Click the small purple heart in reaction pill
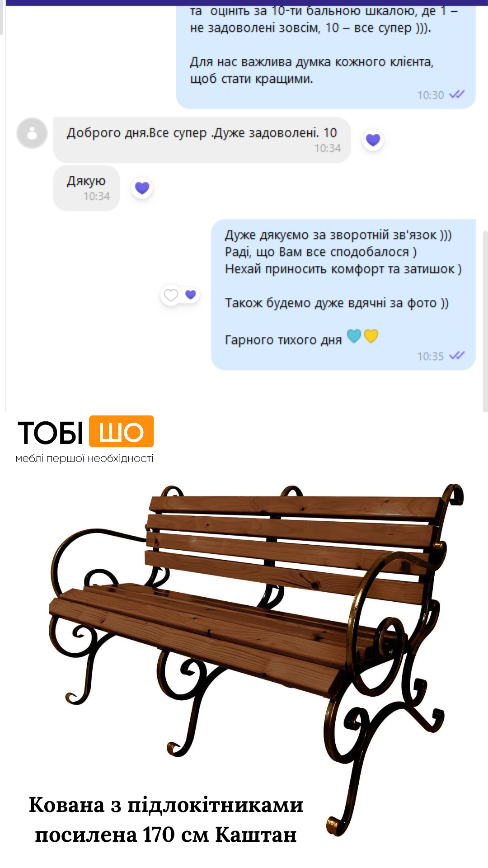Image resolution: width=488 pixels, height=868 pixels. click(191, 294)
